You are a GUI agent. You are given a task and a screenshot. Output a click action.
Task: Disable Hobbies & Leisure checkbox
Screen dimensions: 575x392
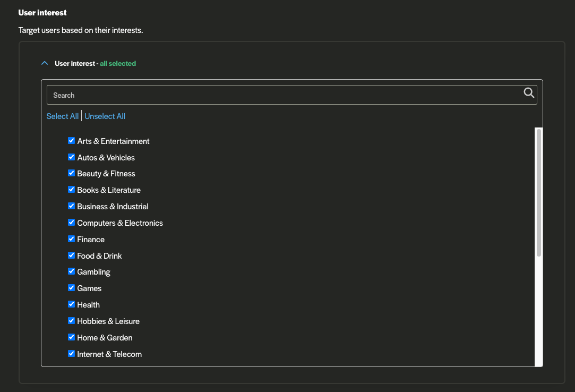[71, 321]
